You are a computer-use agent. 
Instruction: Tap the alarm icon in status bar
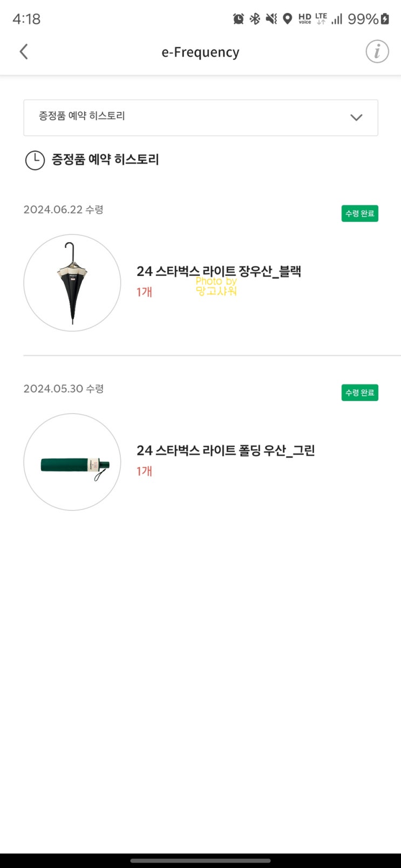pos(238,19)
